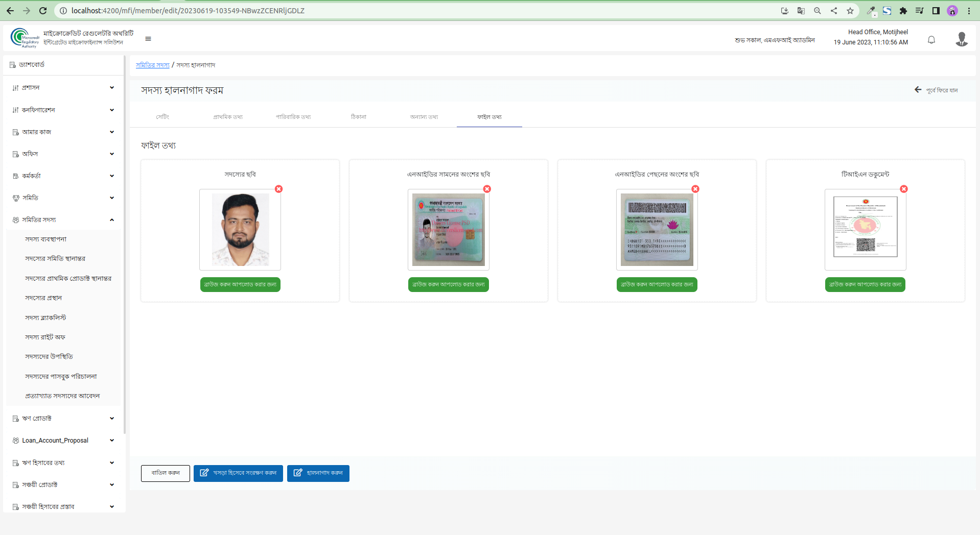980x535 pixels.
Task: Expand the কনফিগারেশন sidebar menu
Action: click(63, 110)
